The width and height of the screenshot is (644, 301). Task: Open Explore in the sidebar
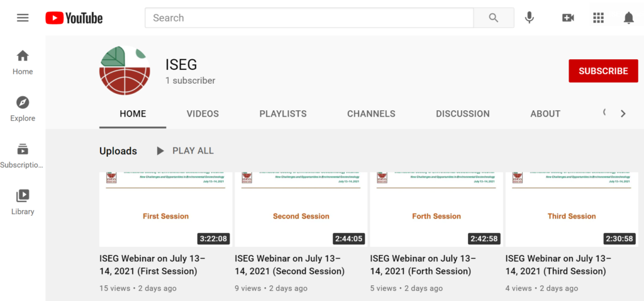23,110
